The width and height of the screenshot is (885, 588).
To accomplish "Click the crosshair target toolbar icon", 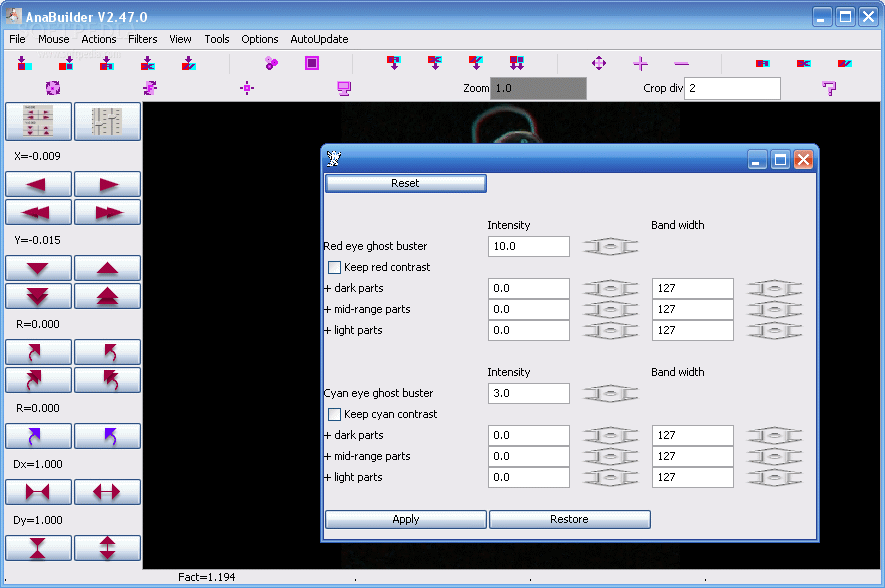I will (247, 88).
